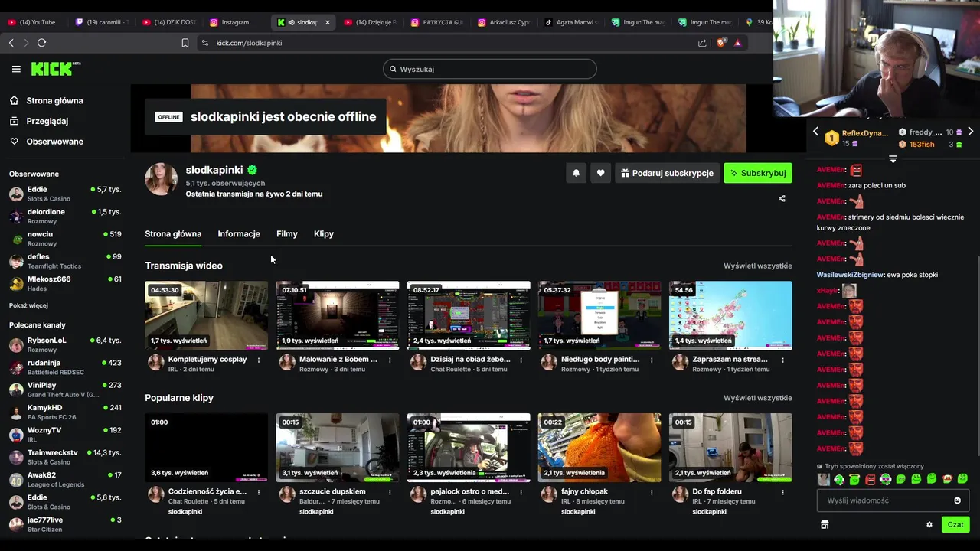Expand followed list with Pokaż więcej
980x551 pixels.
tap(28, 305)
